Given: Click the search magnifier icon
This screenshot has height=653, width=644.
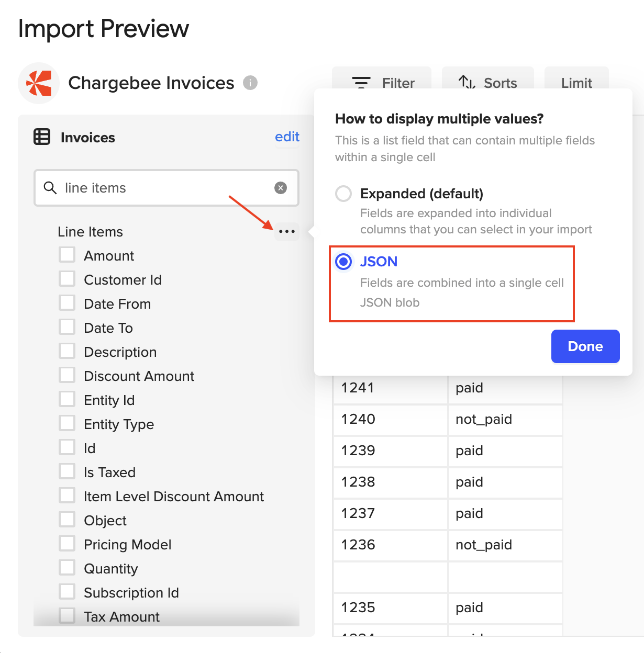Looking at the screenshot, I should click(50, 188).
